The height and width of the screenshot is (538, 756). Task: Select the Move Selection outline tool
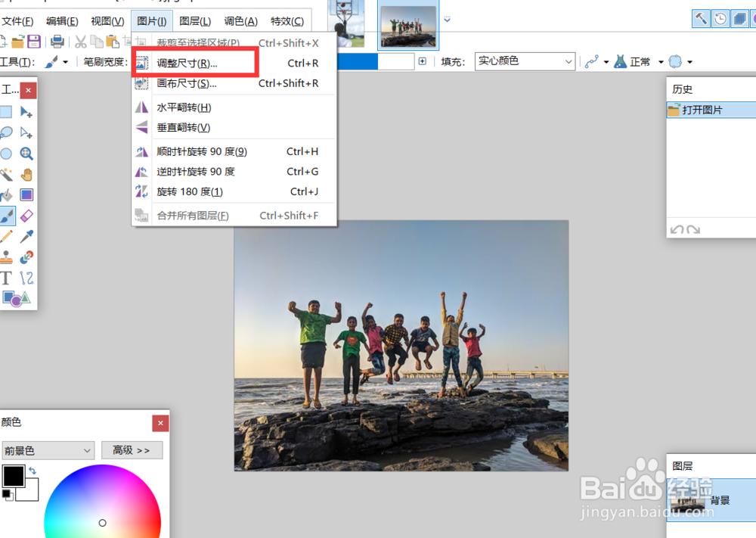26,132
